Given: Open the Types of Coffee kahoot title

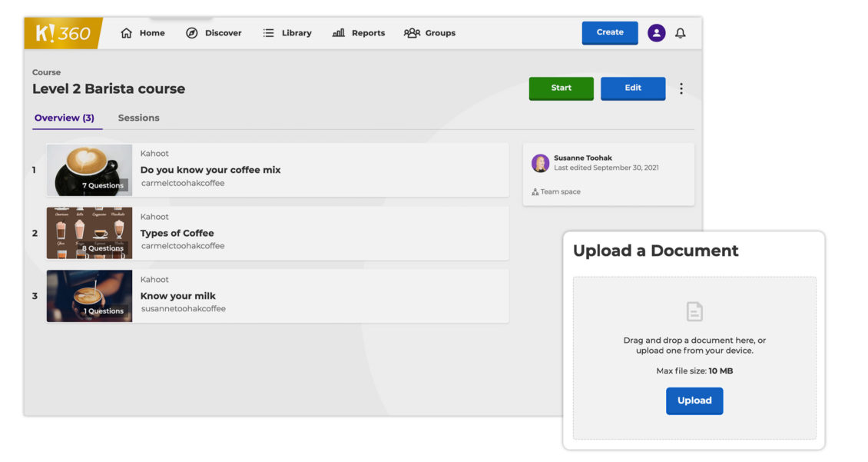Looking at the screenshot, I should pyautogui.click(x=177, y=233).
